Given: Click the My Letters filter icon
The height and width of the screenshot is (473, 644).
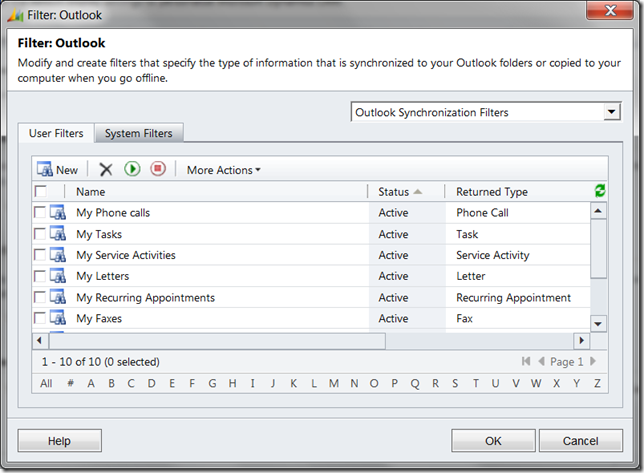Looking at the screenshot, I should click(x=58, y=276).
